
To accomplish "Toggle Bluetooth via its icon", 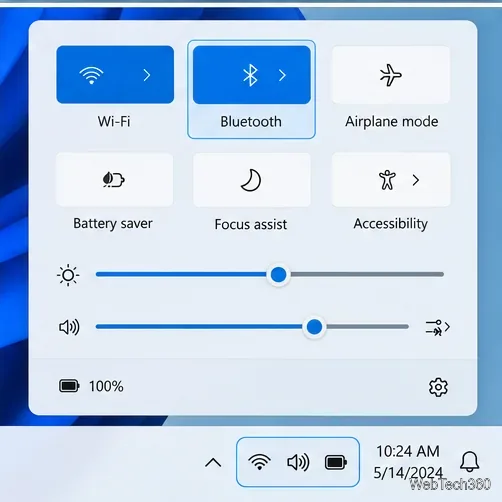I will point(250,75).
